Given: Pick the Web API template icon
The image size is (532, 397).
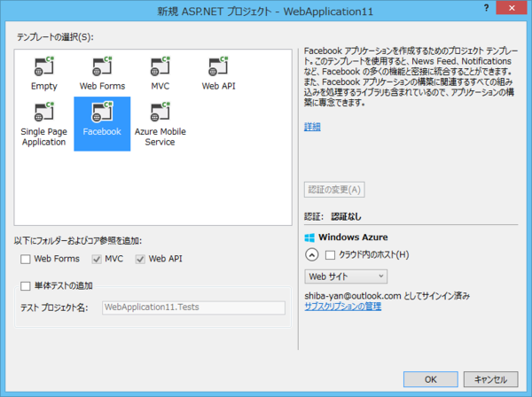Looking at the screenshot, I should 218,66.
